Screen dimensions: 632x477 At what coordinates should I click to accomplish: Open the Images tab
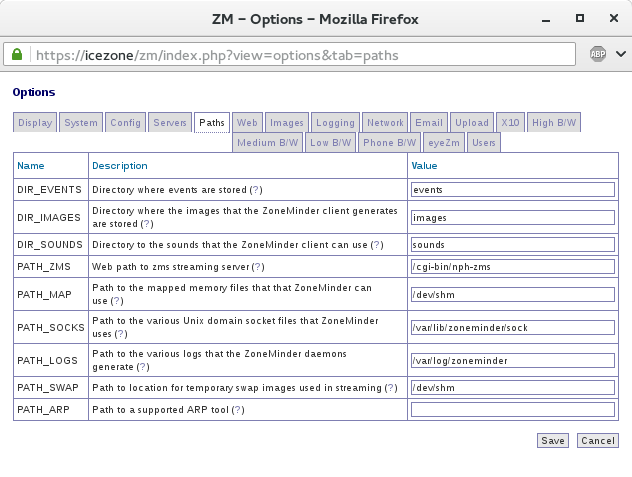pos(287,123)
